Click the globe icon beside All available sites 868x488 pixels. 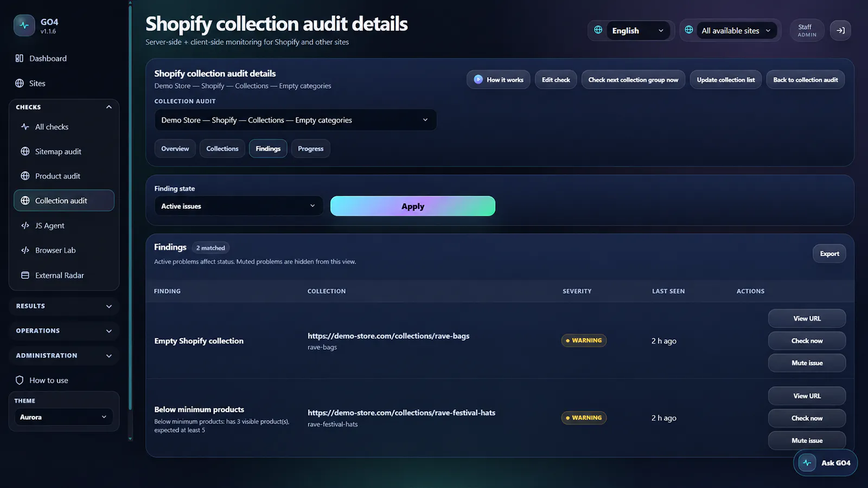[688, 30]
